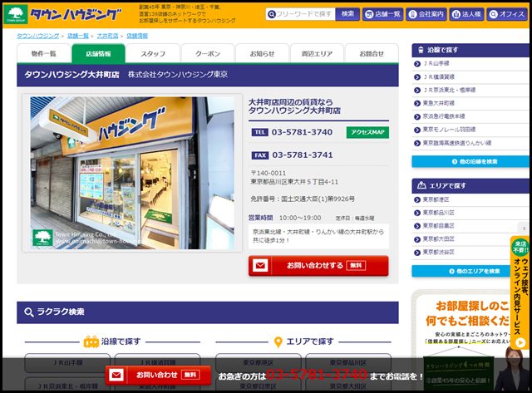This screenshot has height=393, width=532.
Task: Click the train icon beside 沿線で探す heading
Action: point(91,341)
